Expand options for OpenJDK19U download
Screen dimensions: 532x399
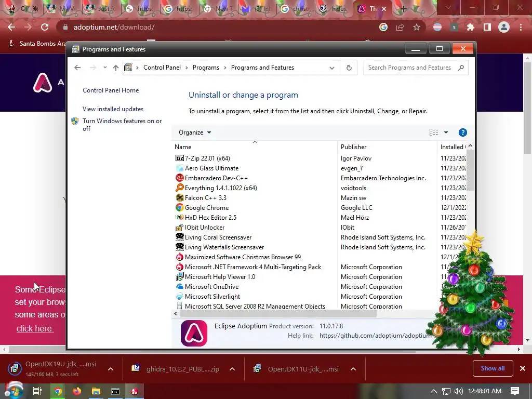tap(111, 369)
